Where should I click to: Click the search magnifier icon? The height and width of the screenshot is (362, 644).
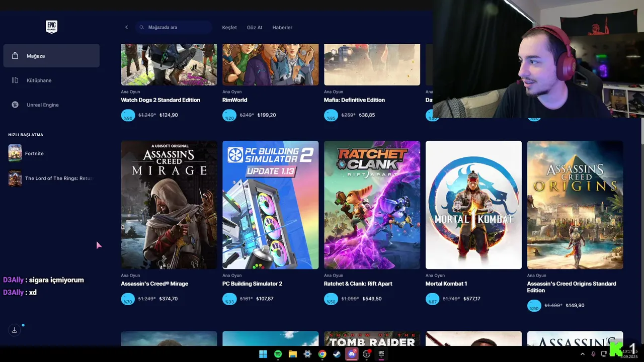(142, 27)
